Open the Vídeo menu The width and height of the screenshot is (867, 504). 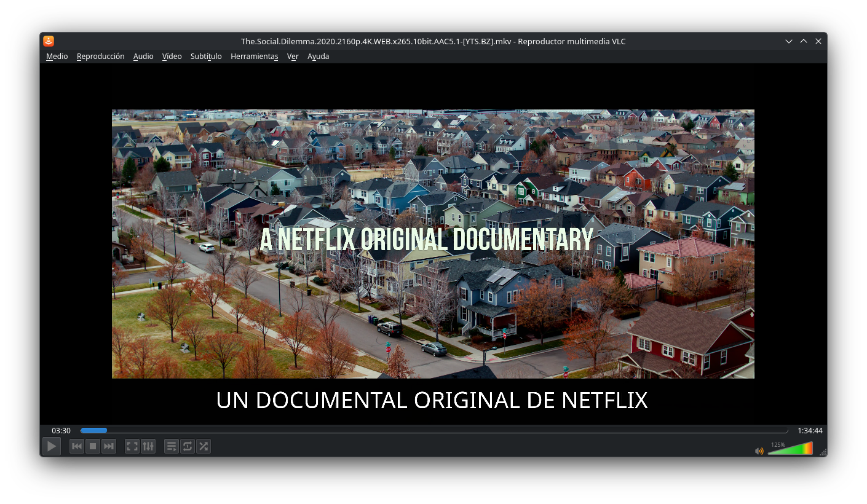[x=172, y=56]
